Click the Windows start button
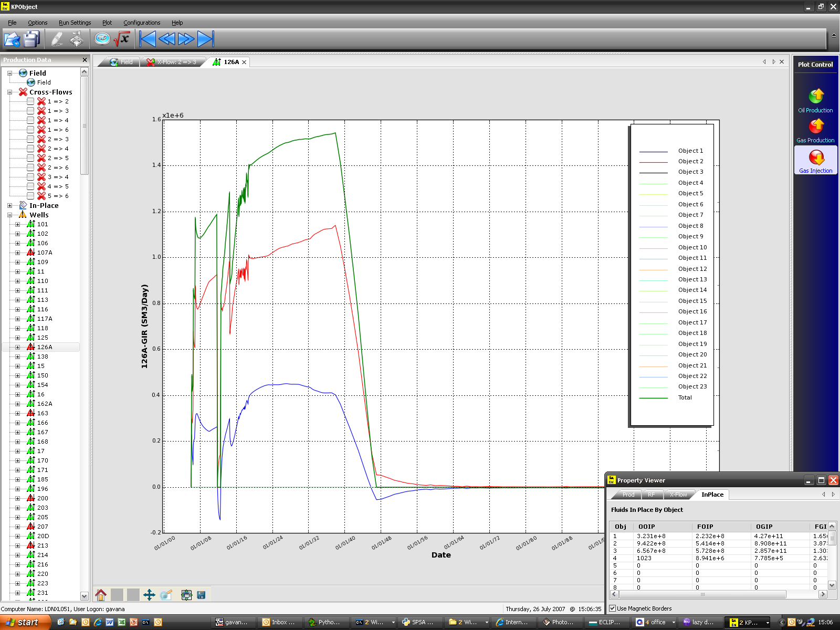 pos(24,622)
